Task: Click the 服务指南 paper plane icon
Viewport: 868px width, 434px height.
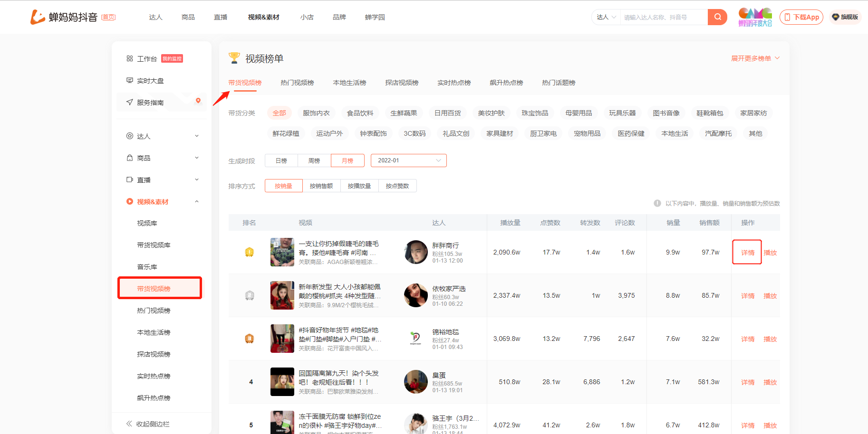Action: coord(130,102)
